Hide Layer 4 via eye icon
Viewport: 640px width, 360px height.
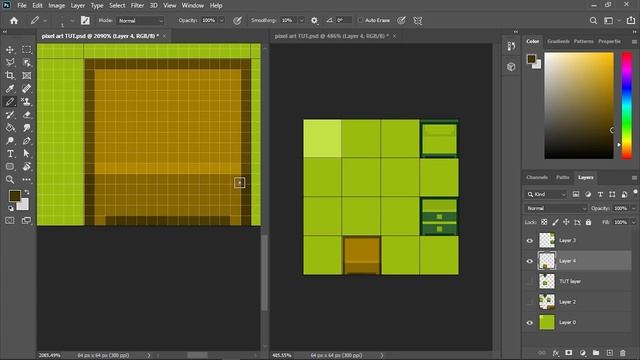[x=529, y=261]
